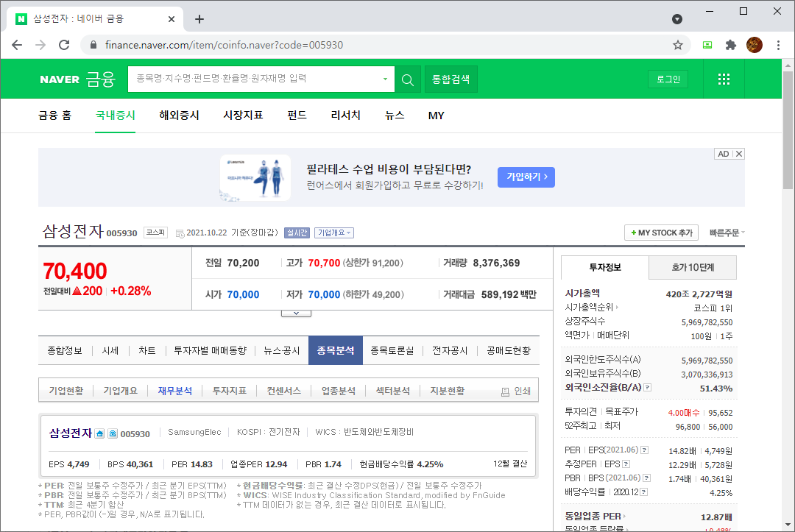The height and width of the screenshot is (532, 795).
Task: Click help icon next to 추정PER EPS
Action: [x=626, y=464]
